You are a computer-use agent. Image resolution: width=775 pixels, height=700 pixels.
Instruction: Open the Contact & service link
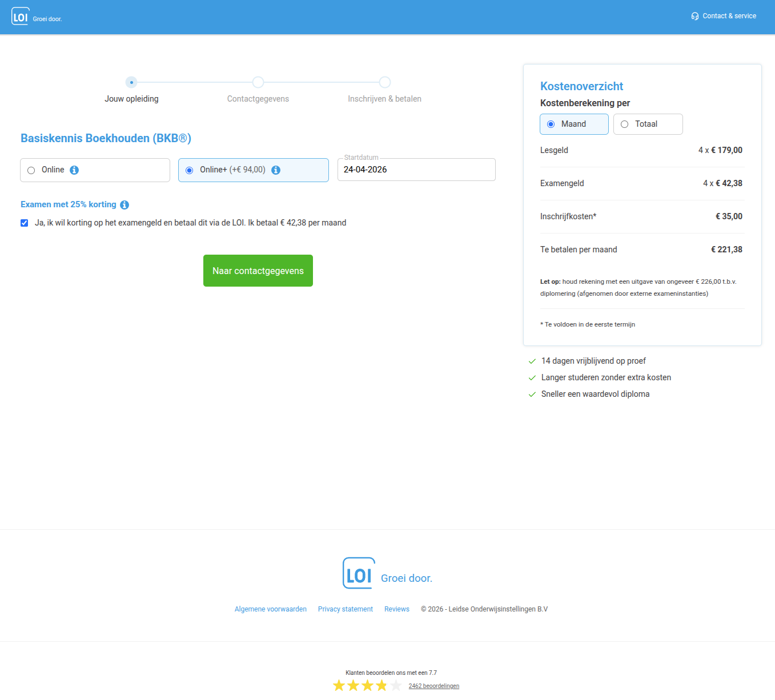pos(724,16)
